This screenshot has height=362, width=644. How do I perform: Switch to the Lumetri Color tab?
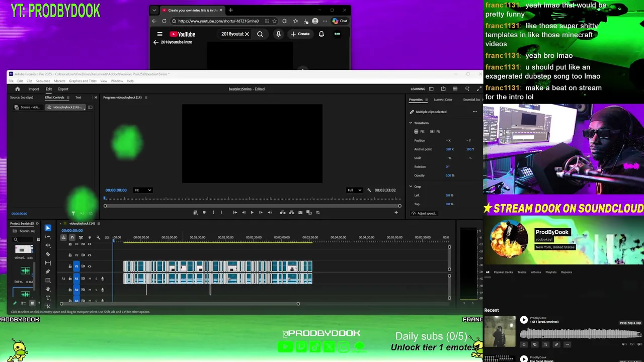click(443, 100)
